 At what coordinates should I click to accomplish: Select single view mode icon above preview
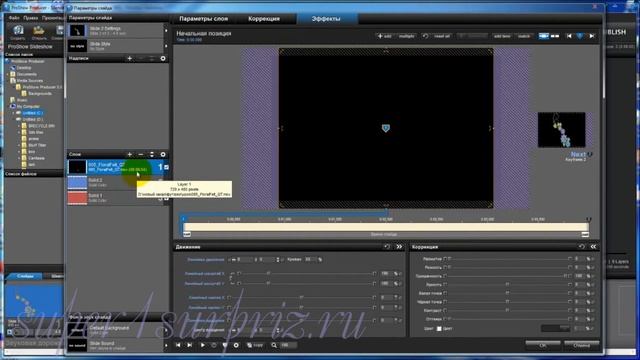544,36
